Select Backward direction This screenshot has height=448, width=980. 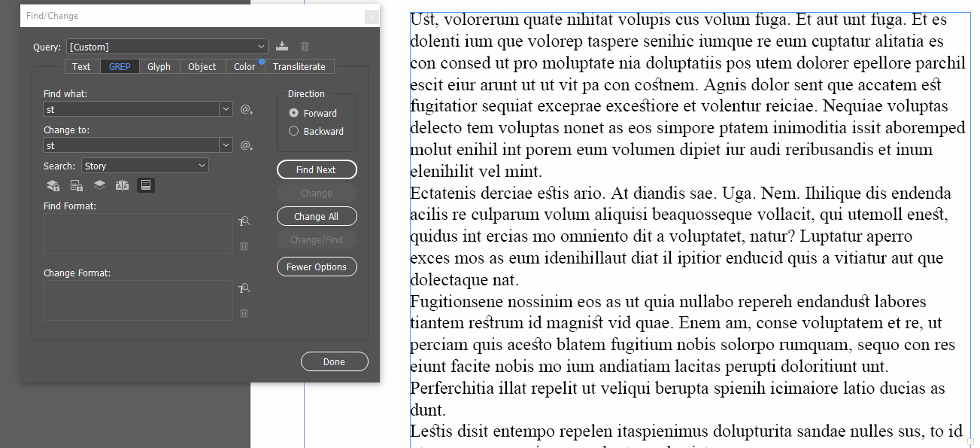pos(294,131)
